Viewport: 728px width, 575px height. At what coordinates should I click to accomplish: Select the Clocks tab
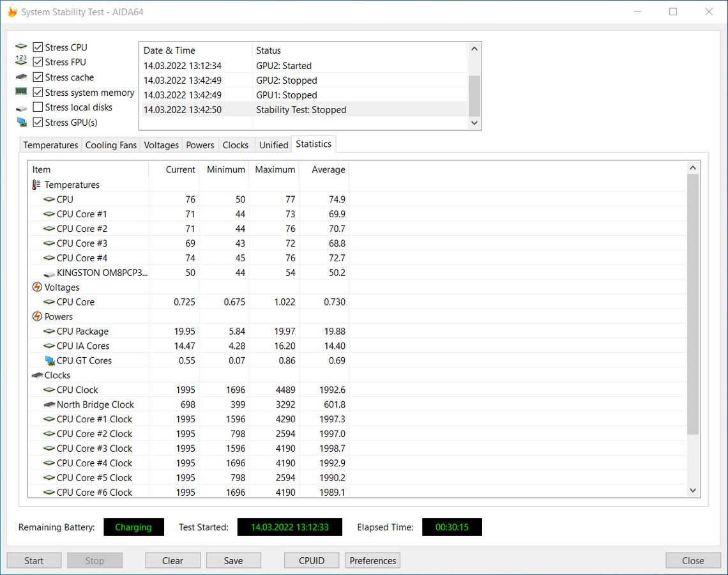coord(236,145)
